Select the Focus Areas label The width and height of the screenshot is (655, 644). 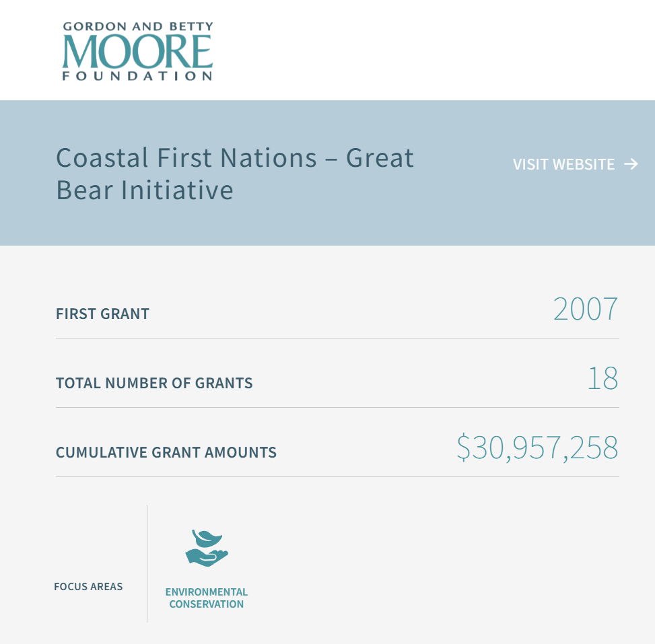click(88, 587)
